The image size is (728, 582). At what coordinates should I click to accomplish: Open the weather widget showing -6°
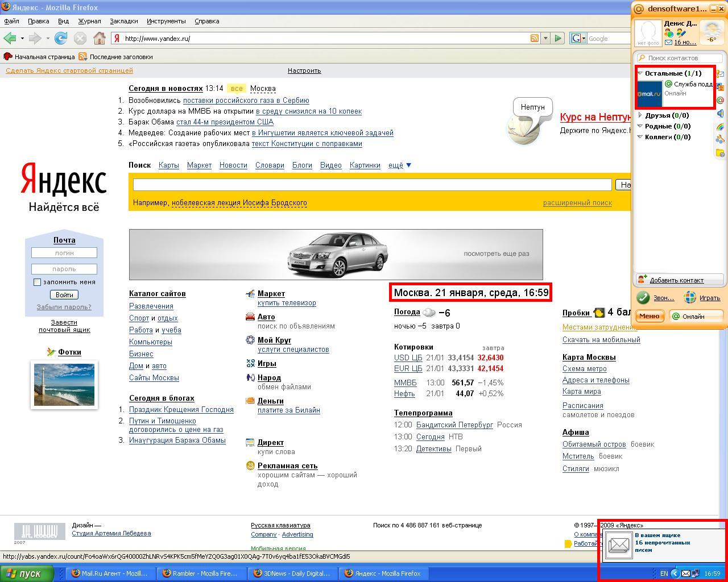click(712, 32)
